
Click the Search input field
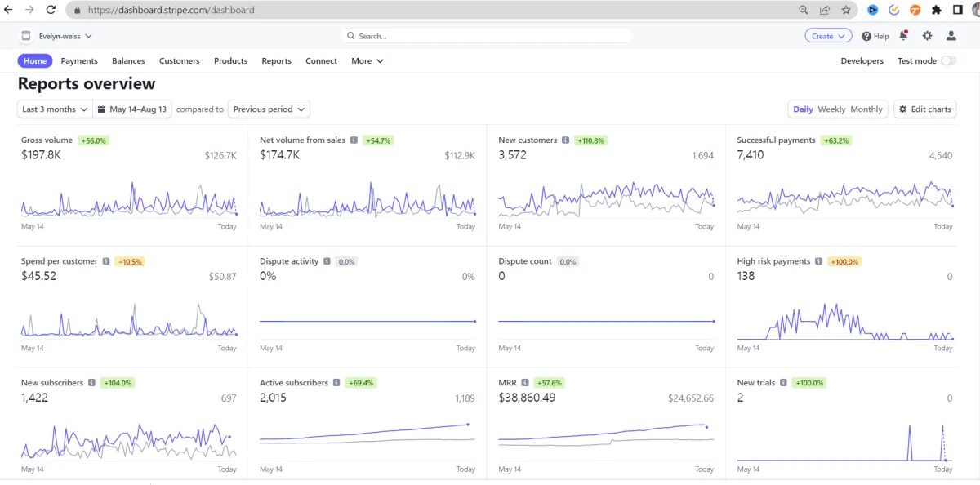click(490, 36)
